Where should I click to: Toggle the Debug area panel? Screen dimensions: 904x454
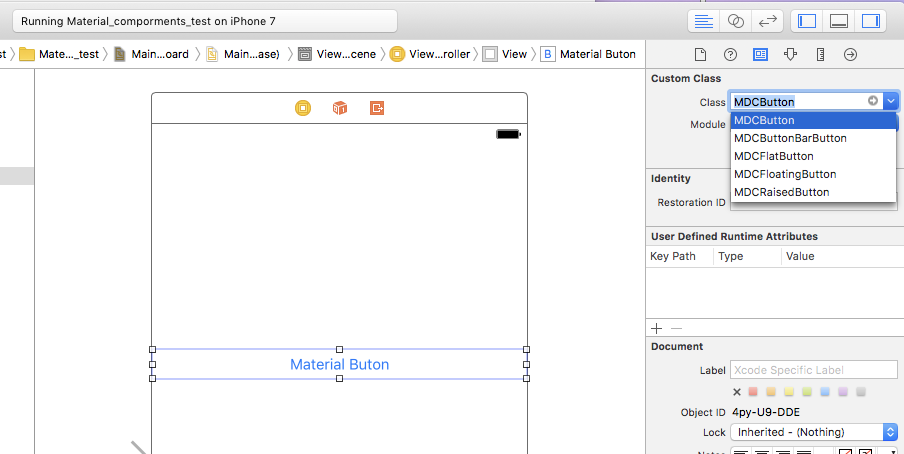pyautogui.click(x=838, y=21)
